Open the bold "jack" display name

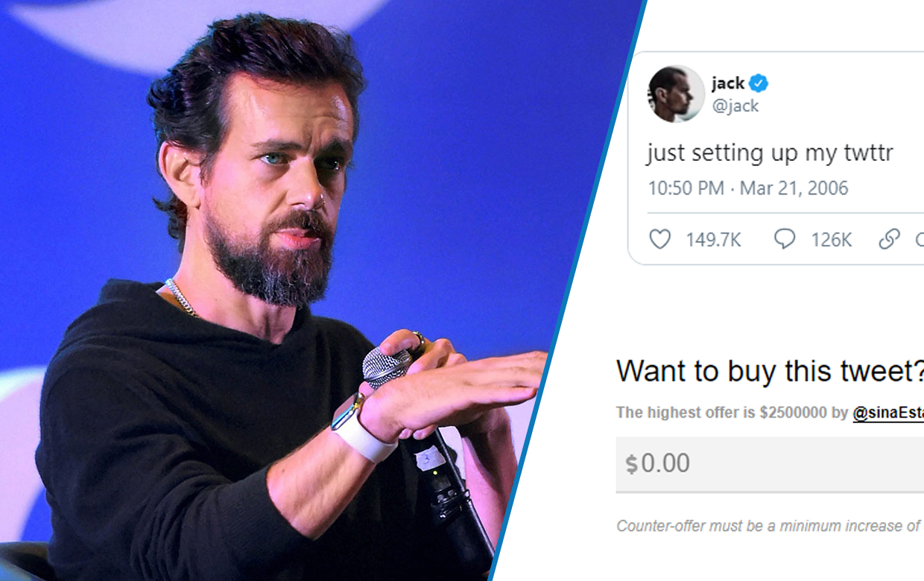point(728,83)
